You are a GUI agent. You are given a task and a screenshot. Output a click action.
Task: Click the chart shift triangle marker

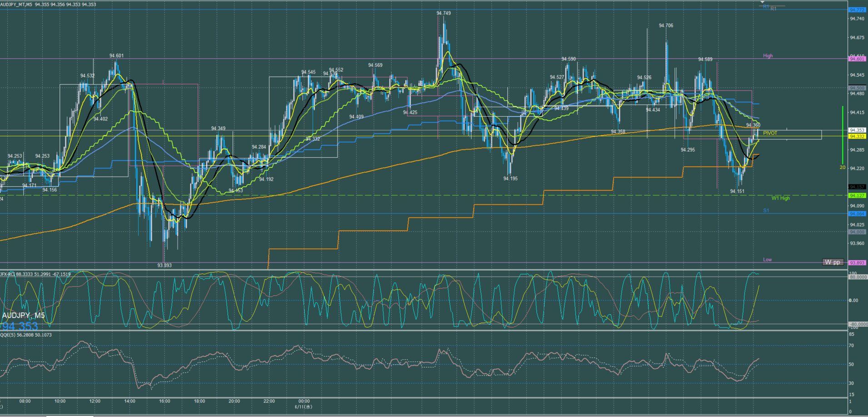(763, 2)
